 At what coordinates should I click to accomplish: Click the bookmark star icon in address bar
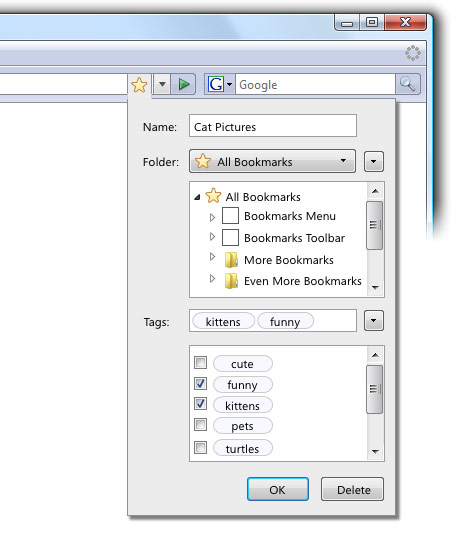(139, 85)
